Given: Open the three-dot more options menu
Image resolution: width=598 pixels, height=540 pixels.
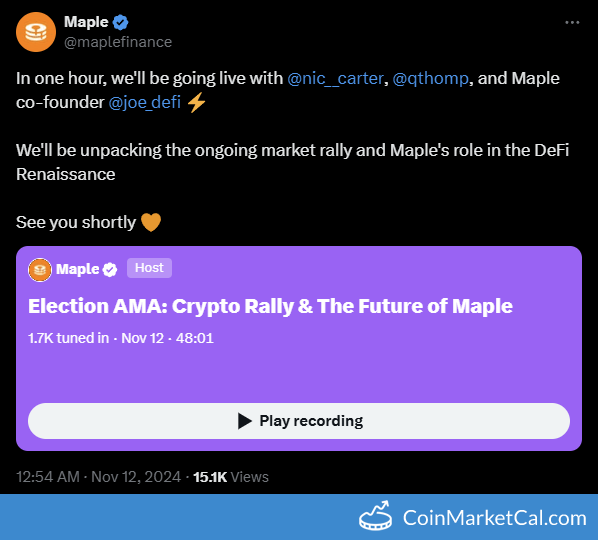Looking at the screenshot, I should pos(572,22).
